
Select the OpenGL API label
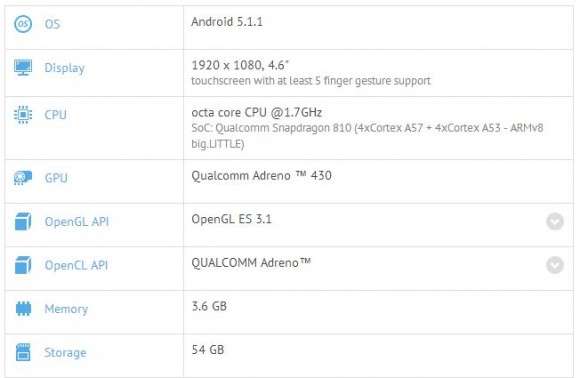point(77,222)
